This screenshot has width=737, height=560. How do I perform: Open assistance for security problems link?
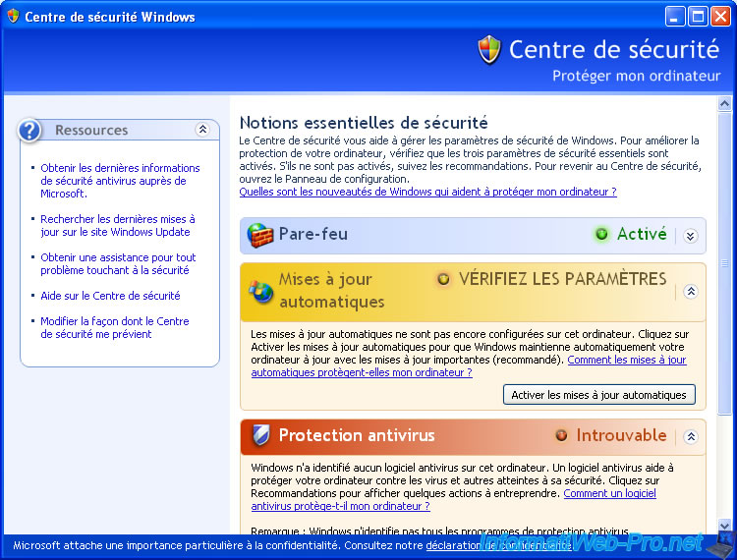(118, 264)
